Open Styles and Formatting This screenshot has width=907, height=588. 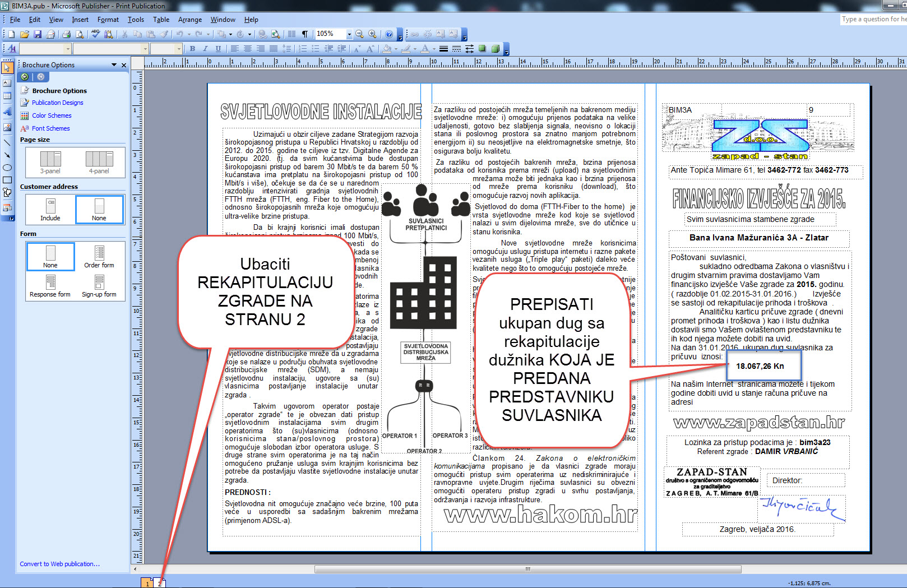click(x=12, y=49)
